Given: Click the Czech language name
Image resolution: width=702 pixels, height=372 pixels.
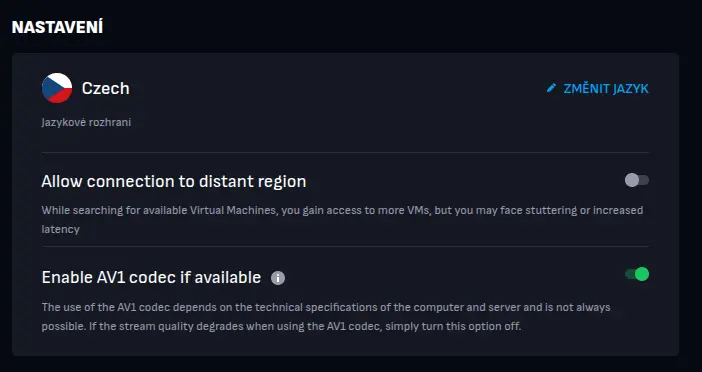Looking at the screenshot, I should pos(106,88).
